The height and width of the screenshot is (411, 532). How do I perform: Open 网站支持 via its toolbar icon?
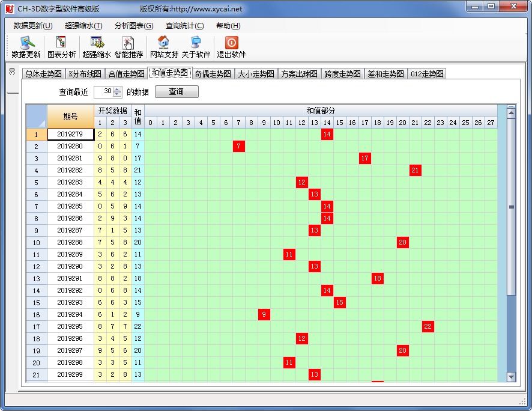point(163,47)
